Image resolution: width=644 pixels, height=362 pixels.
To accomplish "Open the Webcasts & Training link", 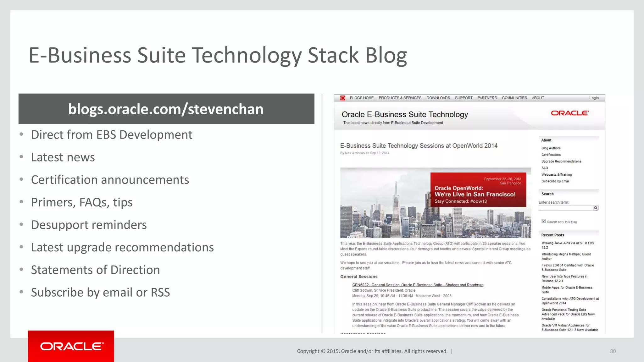I will (557, 175).
